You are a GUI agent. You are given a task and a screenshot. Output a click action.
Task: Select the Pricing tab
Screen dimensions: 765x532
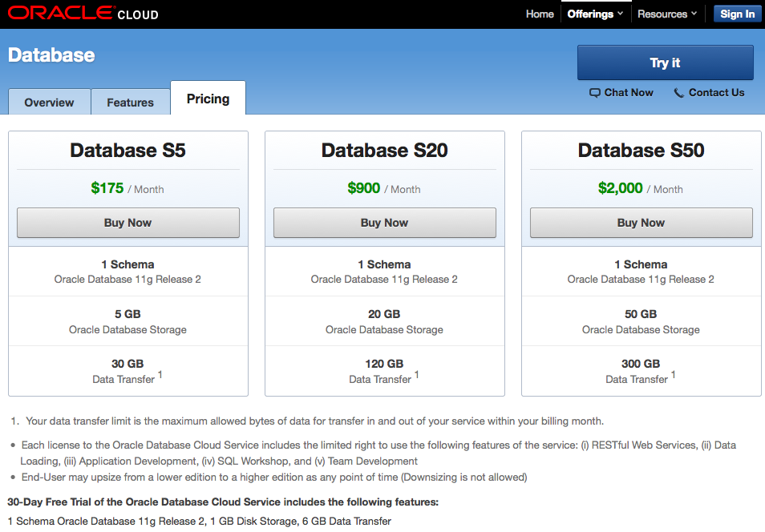coord(208,99)
